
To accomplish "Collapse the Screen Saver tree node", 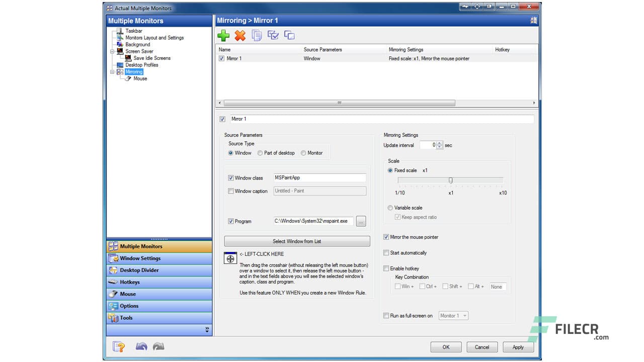I will tap(113, 51).
